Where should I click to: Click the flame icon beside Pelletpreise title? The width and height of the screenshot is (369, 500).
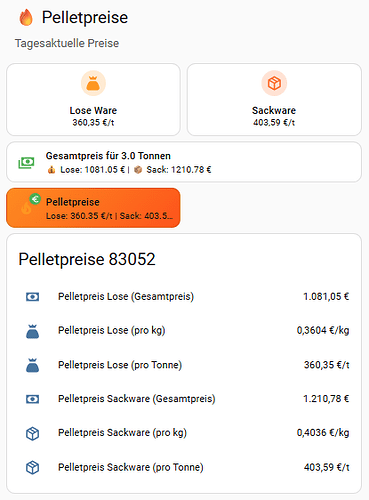coord(26,17)
